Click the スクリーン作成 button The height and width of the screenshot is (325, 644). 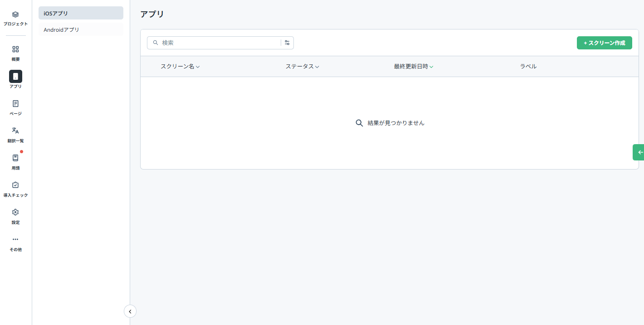point(604,43)
